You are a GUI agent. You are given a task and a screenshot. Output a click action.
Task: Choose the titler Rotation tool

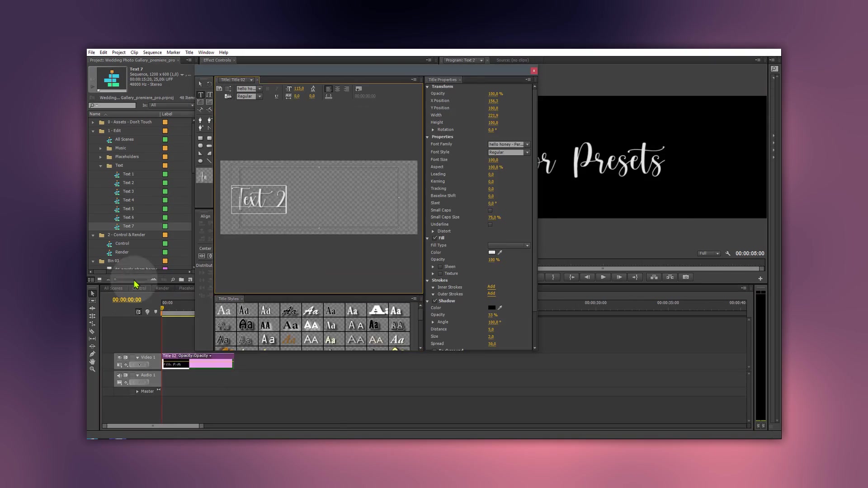point(209,84)
